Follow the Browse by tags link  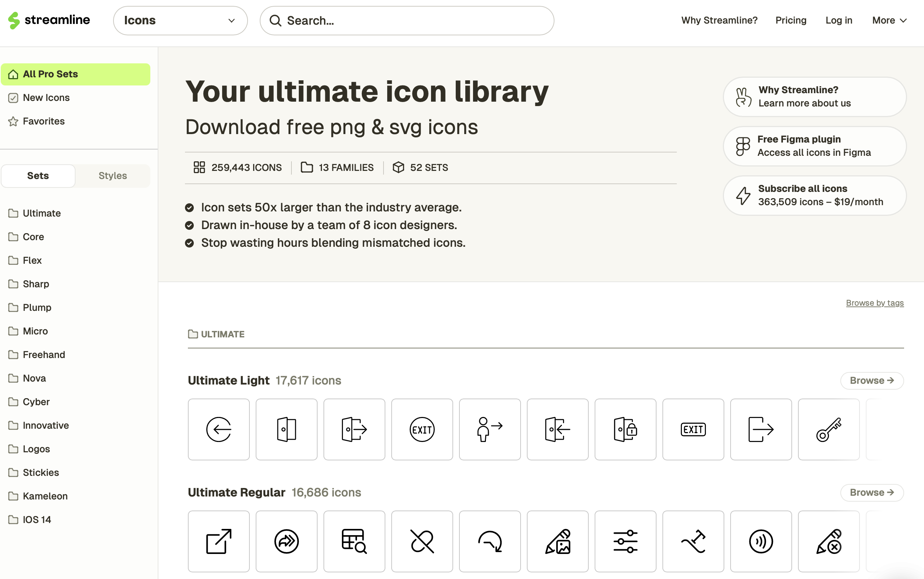point(874,303)
